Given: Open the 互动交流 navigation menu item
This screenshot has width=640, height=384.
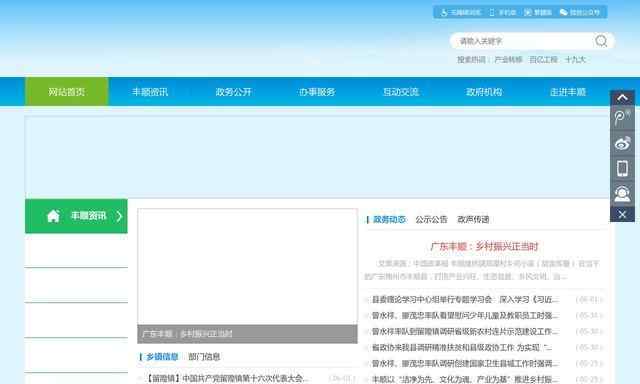Looking at the screenshot, I should (401, 92).
